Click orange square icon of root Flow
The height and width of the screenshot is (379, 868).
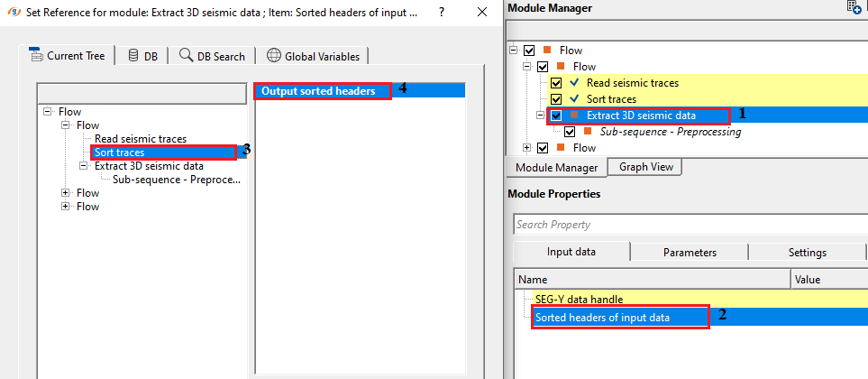pos(548,51)
